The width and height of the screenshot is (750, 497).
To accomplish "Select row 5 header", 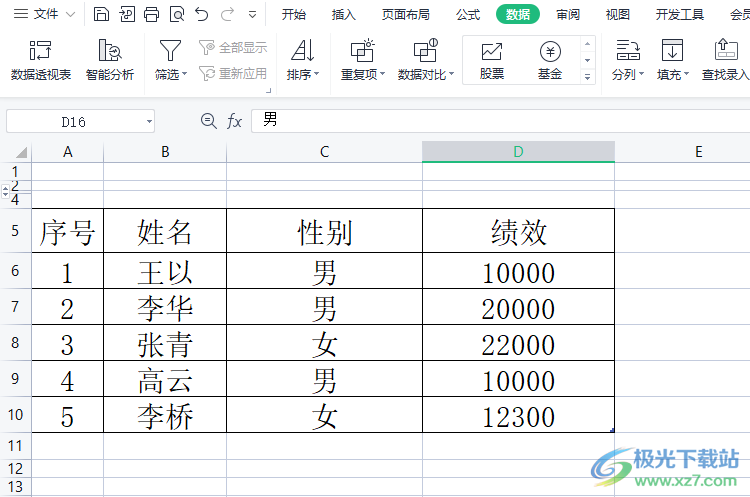I will [15, 231].
